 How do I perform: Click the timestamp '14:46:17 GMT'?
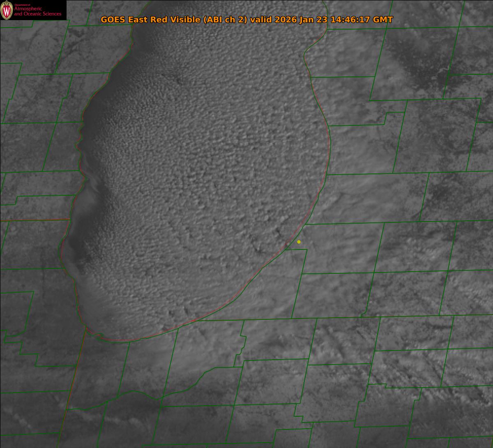point(361,20)
